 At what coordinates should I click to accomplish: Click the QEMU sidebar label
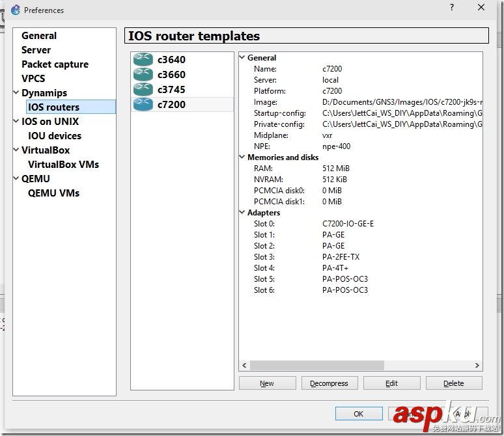point(36,179)
